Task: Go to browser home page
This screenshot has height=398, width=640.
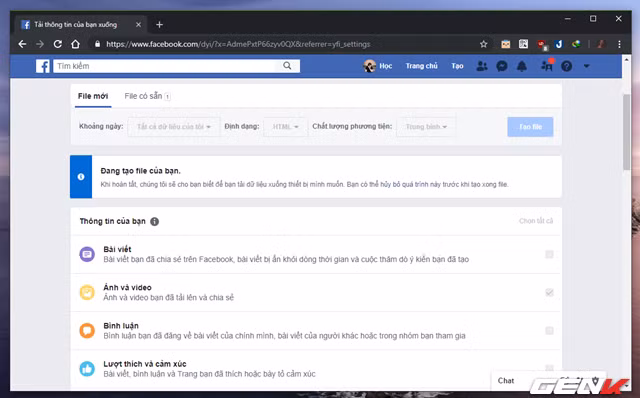Action: click(x=76, y=44)
